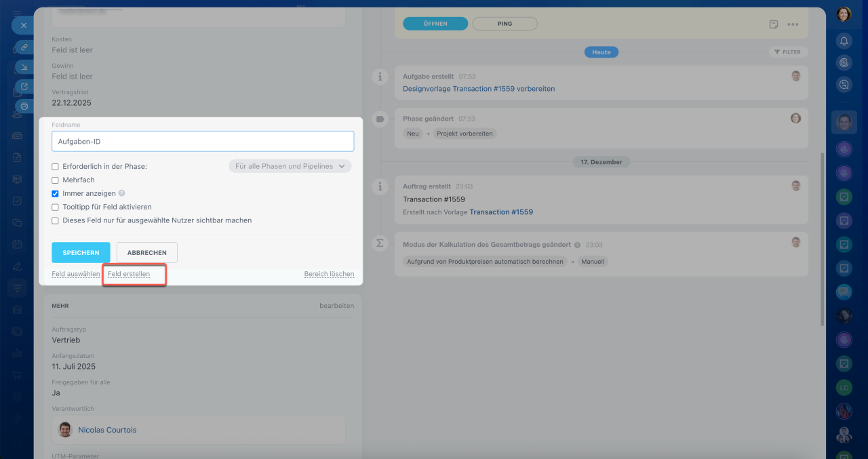This screenshot has width=868, height=459.
Task: Open Nicolas Courtois profile link
Action: [107, 430]
